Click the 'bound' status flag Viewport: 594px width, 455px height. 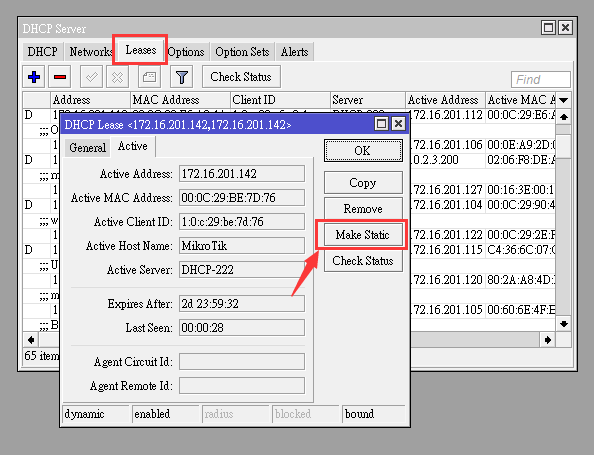pos(374,414)
